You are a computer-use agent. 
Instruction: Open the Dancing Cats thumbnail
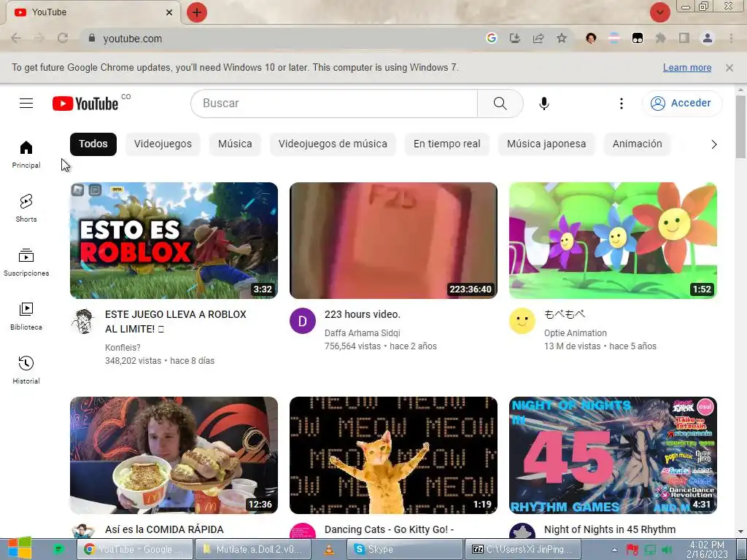pyautogui.click(x=393, y=455)
